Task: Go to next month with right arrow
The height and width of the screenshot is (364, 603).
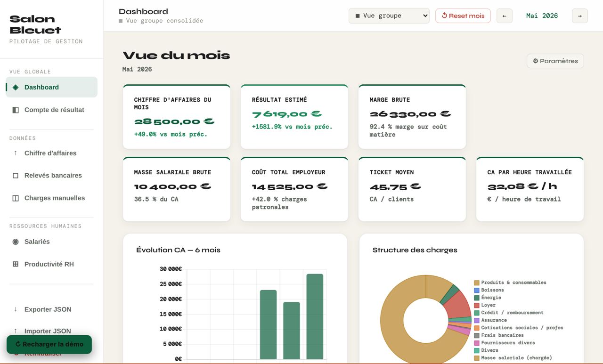Action: coord(579,16)
